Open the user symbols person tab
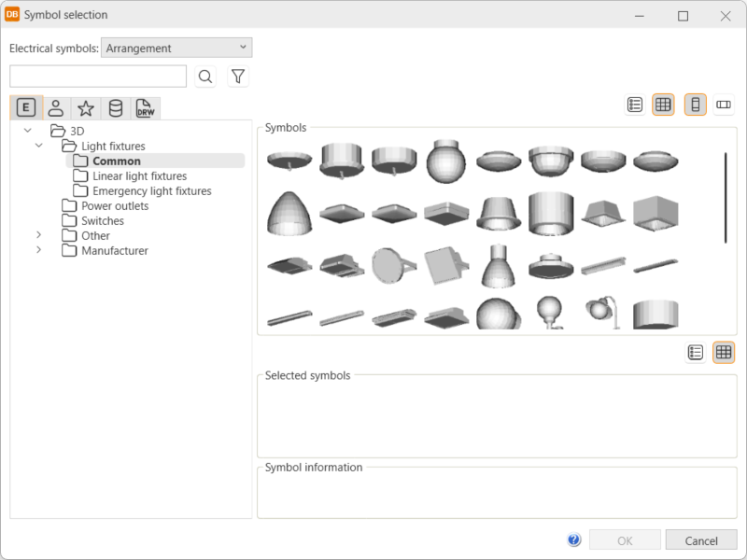This screenshot has height=560, width=747. tap(56, 108)
